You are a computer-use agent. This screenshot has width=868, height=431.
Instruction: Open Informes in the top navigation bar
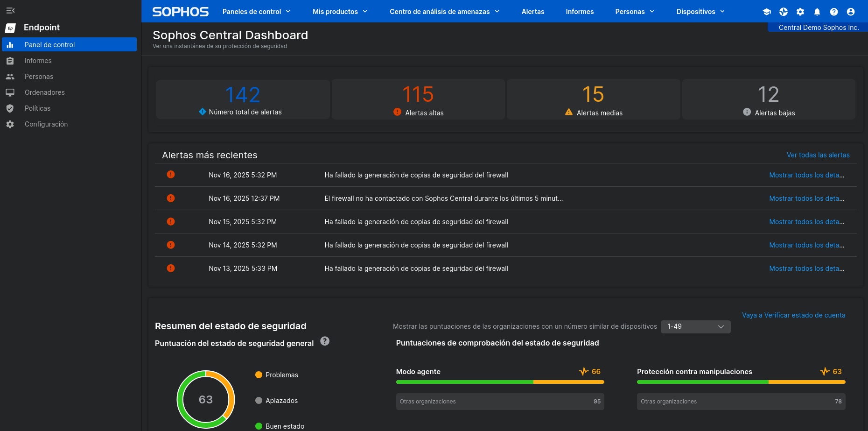580,12
